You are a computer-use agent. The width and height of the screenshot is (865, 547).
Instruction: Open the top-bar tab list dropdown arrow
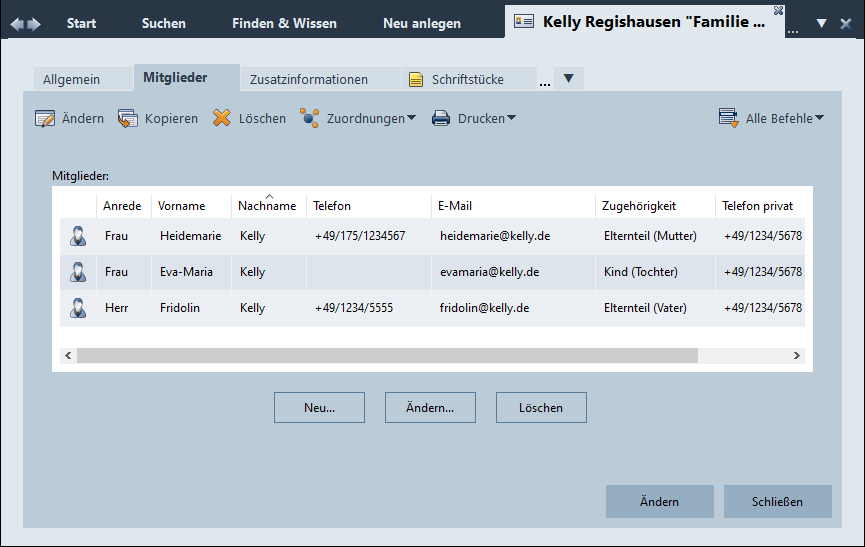coord(821,24)
